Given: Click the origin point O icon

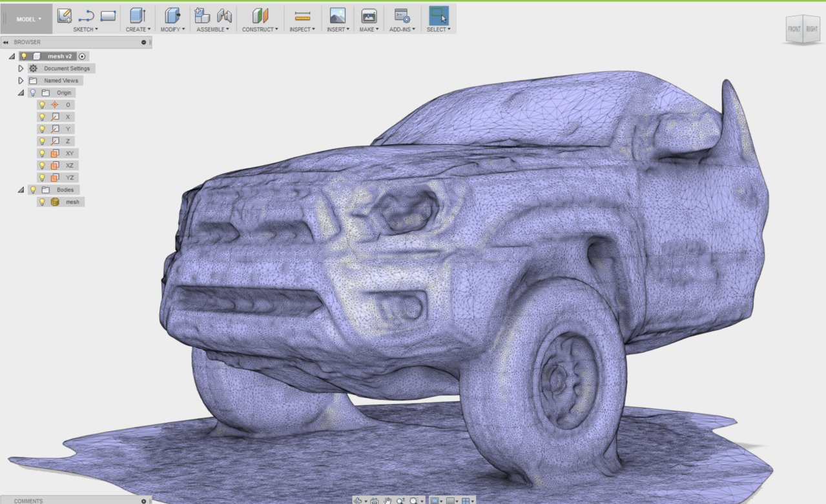Looking at the screenshot, I should click(x=55, y=105).
